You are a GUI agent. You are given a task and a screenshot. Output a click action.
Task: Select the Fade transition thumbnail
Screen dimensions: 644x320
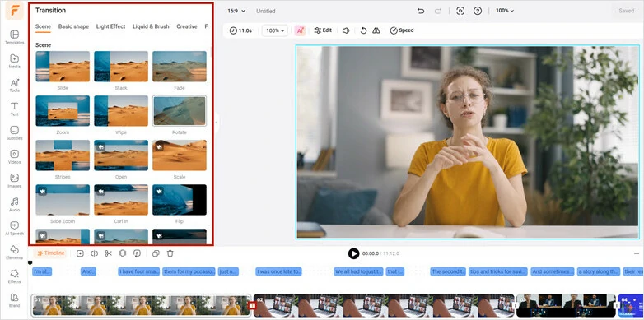pyautogui.click(x=180, y=67)
